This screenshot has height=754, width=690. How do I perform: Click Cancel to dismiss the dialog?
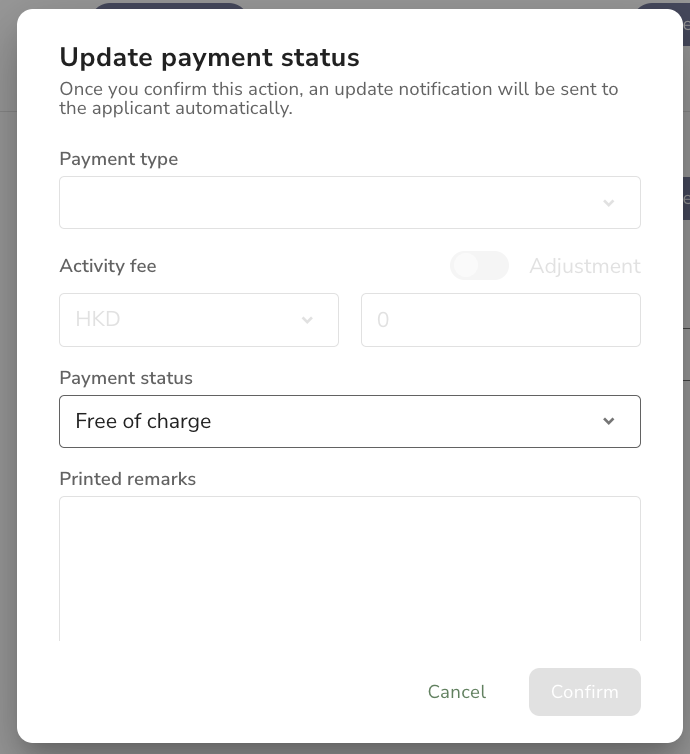456,692
